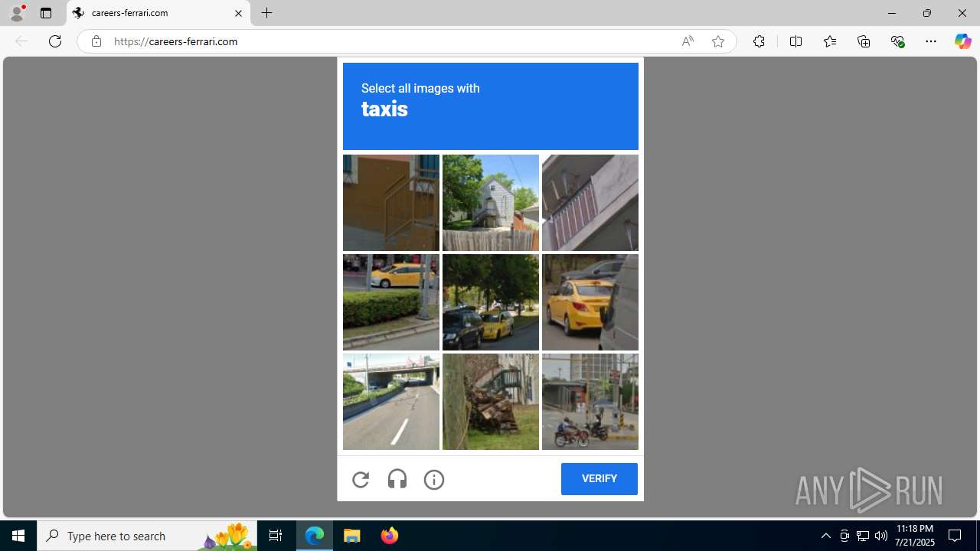Select the motorcycle street image tile

590,402
